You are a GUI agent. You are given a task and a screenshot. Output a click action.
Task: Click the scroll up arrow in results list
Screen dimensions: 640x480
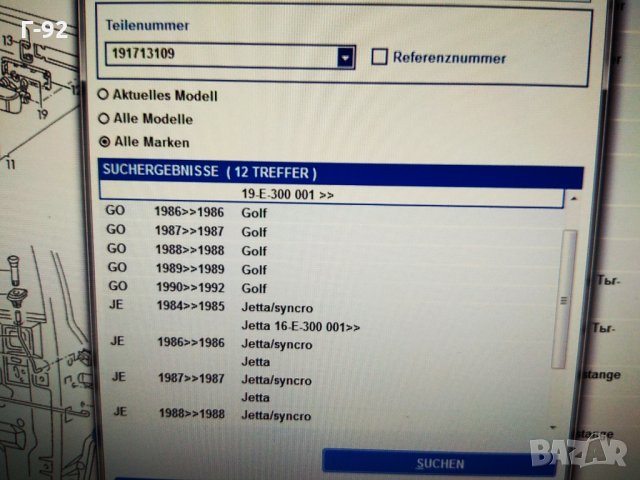[573, 199]
